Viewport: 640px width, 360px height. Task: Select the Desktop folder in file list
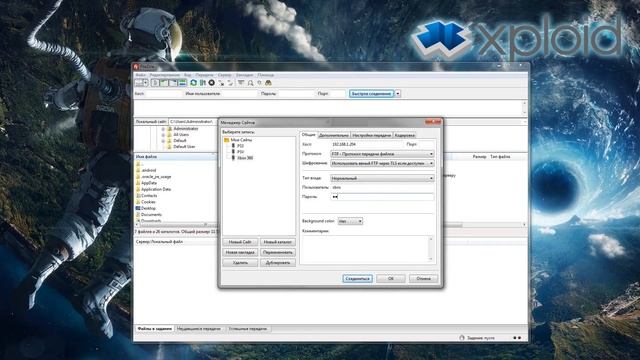[x=148, y=209]
